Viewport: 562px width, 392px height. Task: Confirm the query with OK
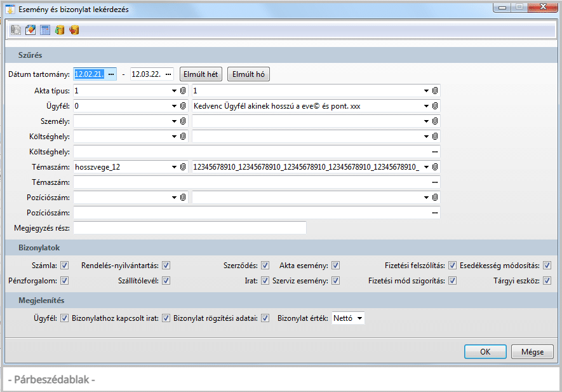[x=485, y=351]
